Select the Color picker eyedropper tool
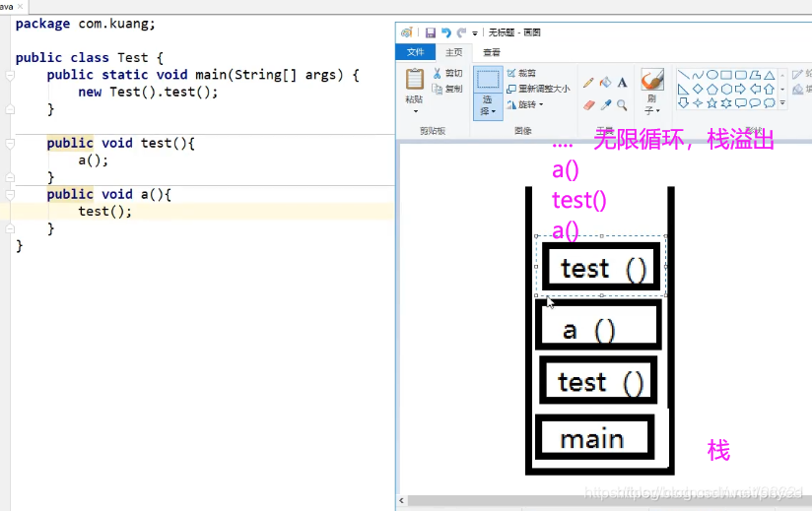 [x=605, y=105]
